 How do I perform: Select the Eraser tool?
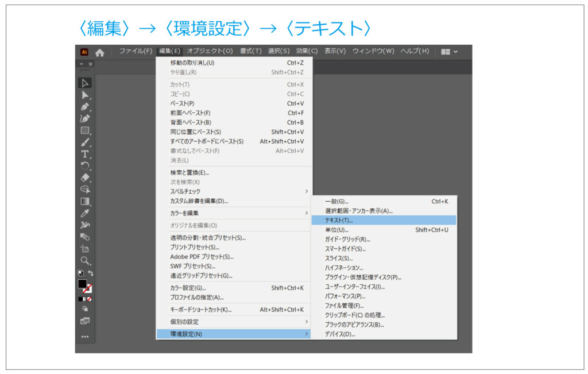coord(85,178)
